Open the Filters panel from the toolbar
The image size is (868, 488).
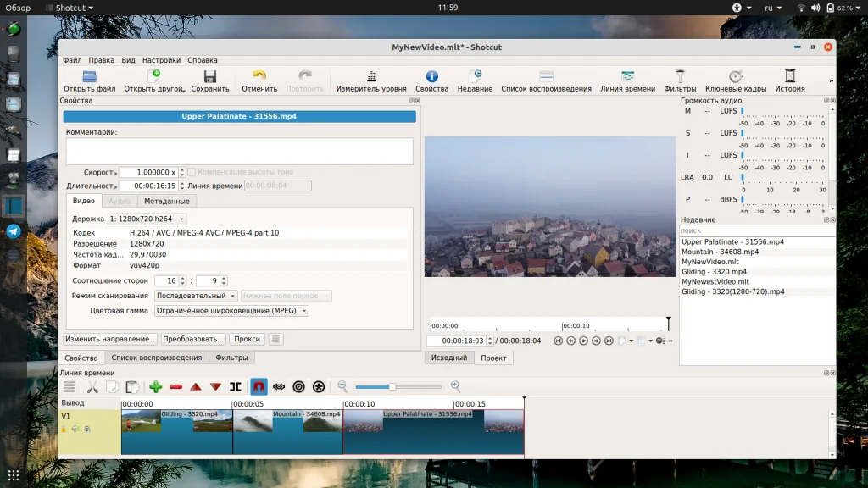click(x=680, y=80)
